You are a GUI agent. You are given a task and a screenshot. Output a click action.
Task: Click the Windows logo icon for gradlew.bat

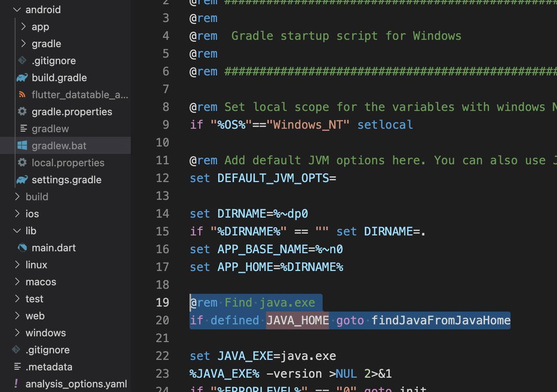[22, 146]
